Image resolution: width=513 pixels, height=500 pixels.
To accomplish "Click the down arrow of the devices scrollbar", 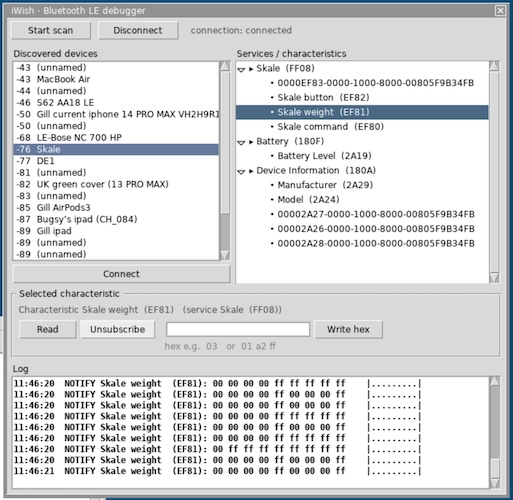I will [225, 255].
